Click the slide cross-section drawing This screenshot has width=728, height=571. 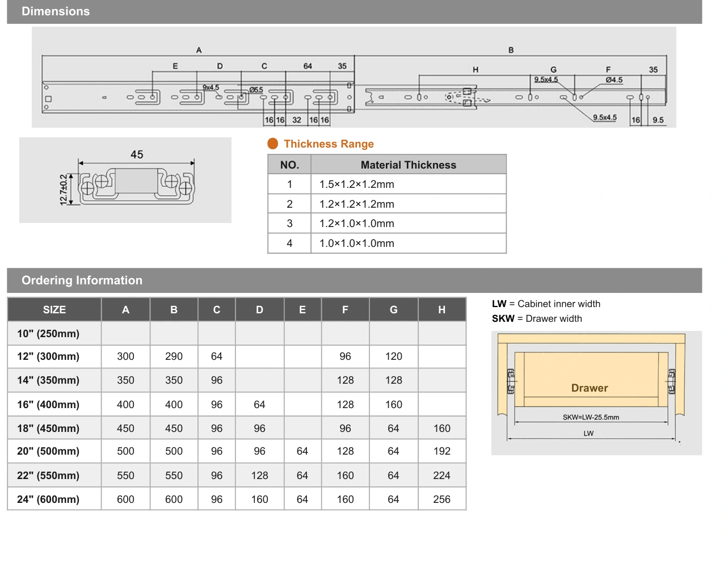(125, 180)
